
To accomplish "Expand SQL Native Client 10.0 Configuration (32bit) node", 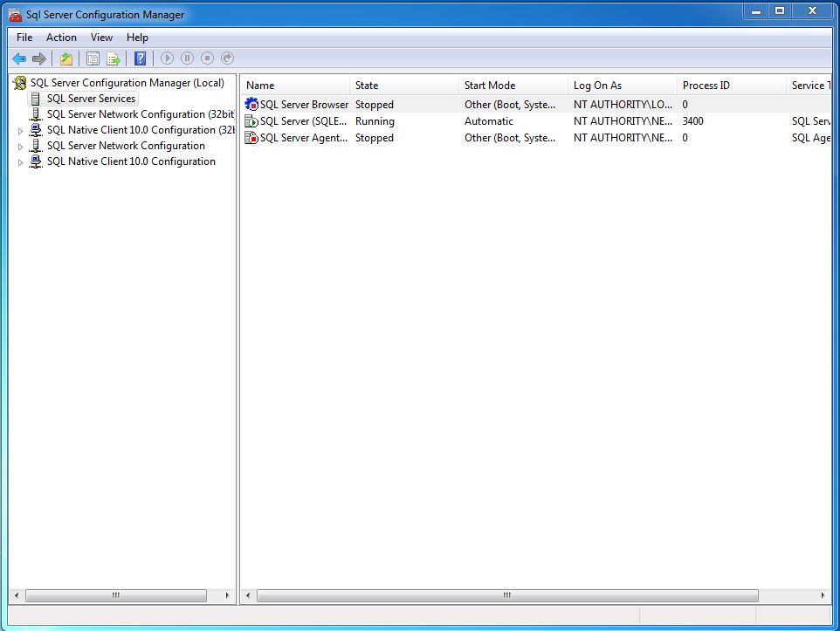I will point(20,131).
